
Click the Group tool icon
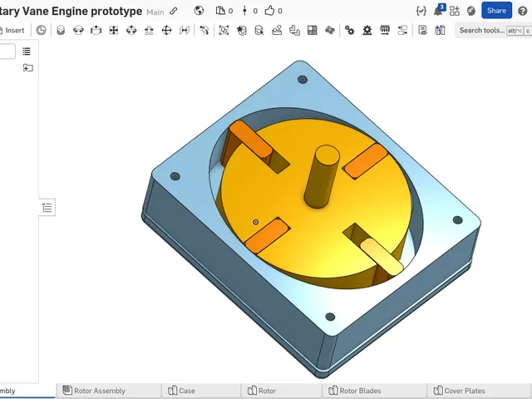click(224, 30)
